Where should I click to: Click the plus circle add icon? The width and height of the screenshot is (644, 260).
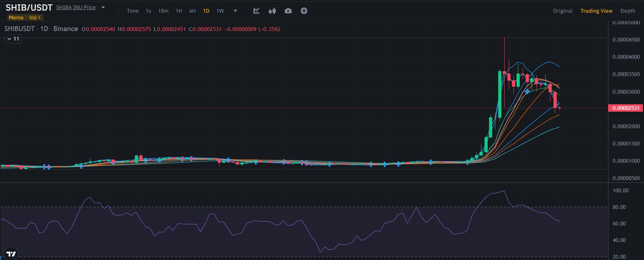[304, 11]
